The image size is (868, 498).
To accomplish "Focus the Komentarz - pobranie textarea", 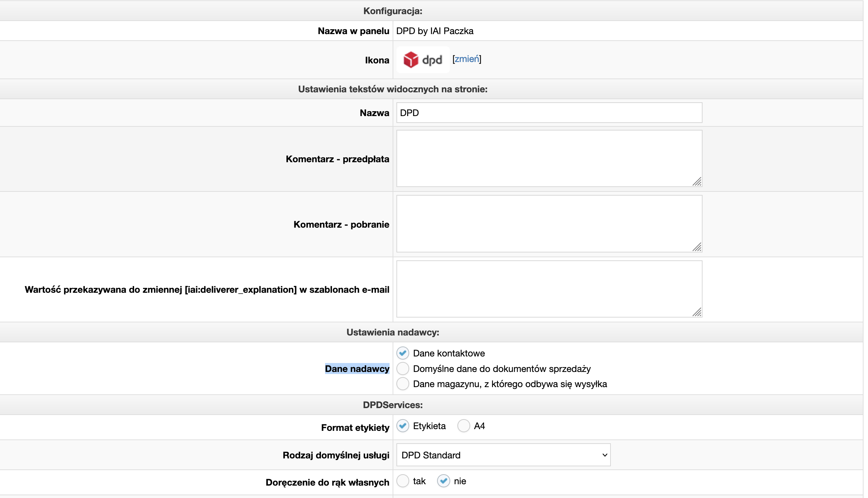I will [549, 224].
